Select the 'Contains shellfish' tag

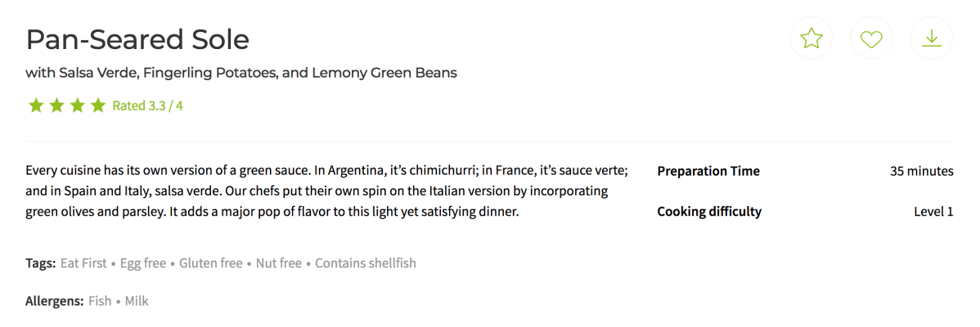tap(366, 263)
